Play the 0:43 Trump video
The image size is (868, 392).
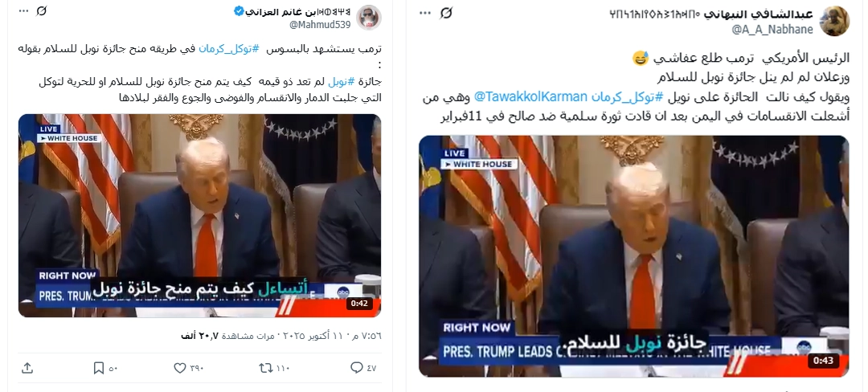point(634,256)
